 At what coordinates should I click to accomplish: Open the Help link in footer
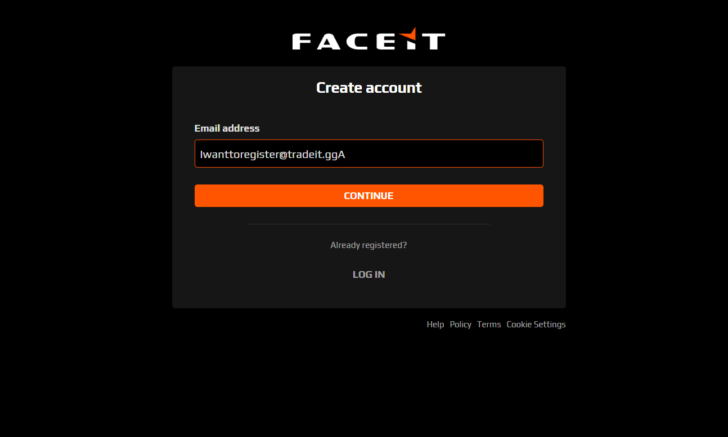(435, 325)
